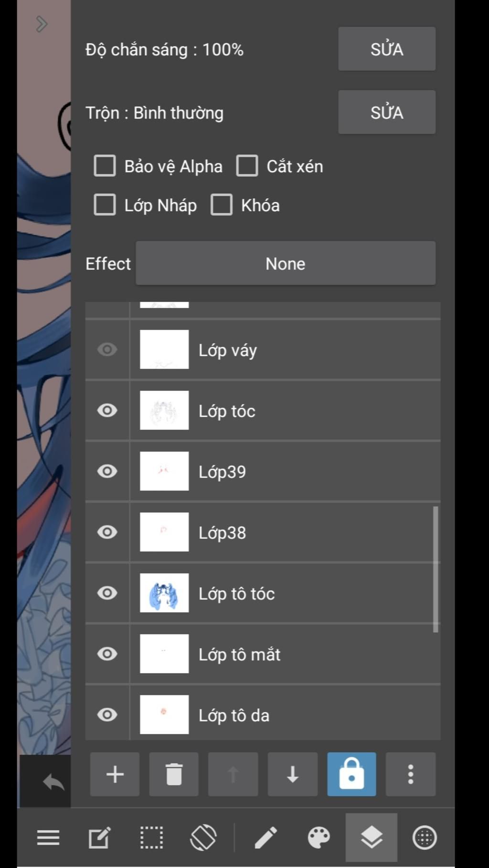Open the Effect None dropdown
Viewport: 489px width, 868px height.
(286, 263)
